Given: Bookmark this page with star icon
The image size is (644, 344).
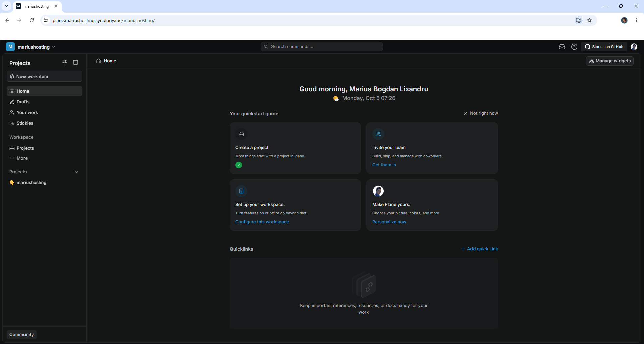Looking at the screenshot, I should pyautogui.click(x=589, y=20).
